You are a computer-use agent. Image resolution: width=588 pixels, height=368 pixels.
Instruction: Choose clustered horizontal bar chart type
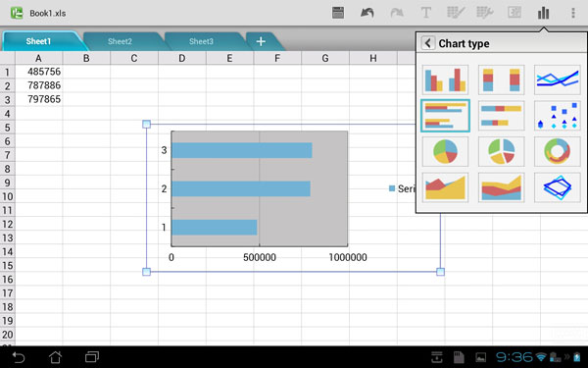(x=445, y=116)
